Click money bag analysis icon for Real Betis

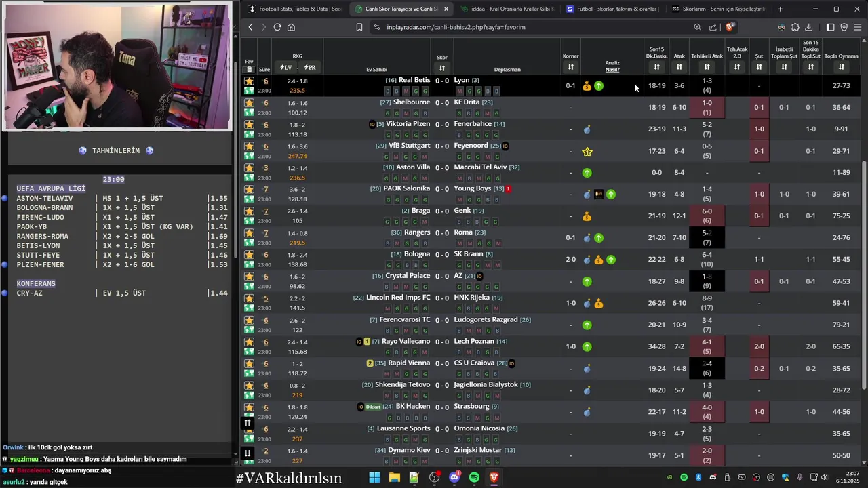pos(587,86)
